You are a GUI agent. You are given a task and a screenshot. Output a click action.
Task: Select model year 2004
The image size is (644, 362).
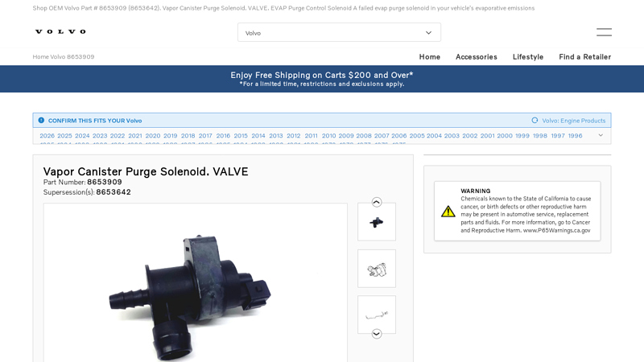(x=434, y=136)
